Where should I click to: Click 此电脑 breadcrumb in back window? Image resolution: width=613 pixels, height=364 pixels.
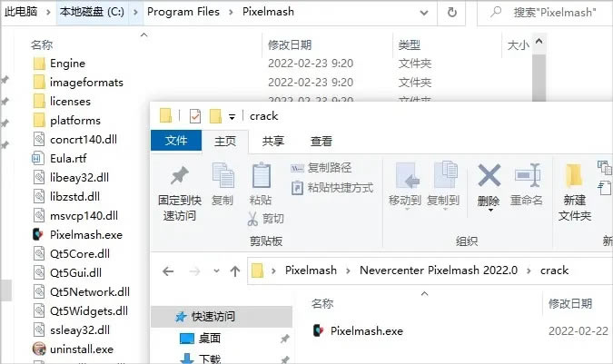pos(21,12)
